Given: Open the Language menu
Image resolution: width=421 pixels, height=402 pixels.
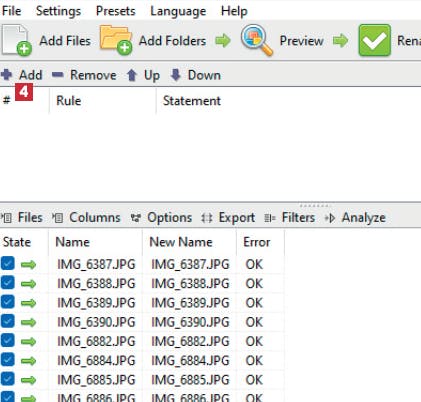Looking at the screenshot, I should 178,11.
